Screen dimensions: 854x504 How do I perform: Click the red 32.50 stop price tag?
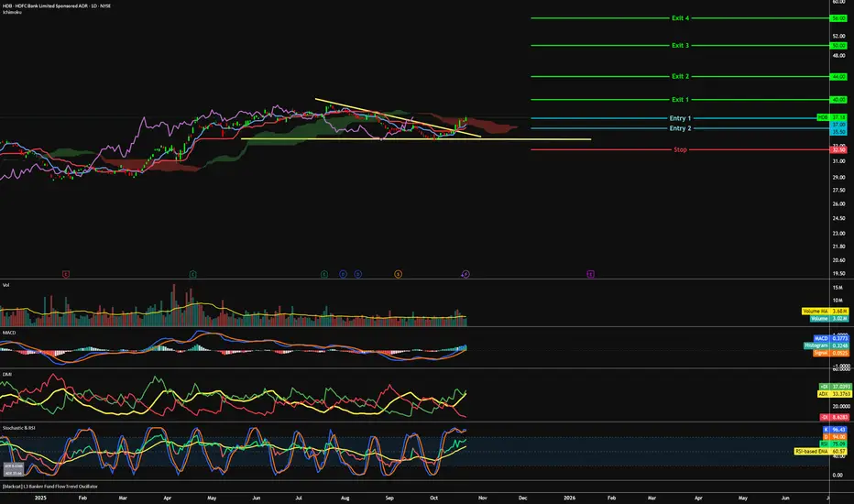coord(838,150)
